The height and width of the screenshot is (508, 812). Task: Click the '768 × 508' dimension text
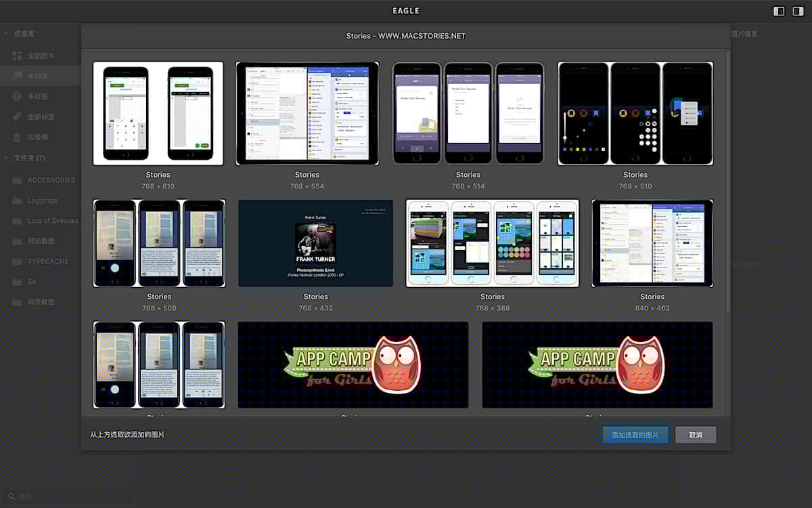(159, 308)
